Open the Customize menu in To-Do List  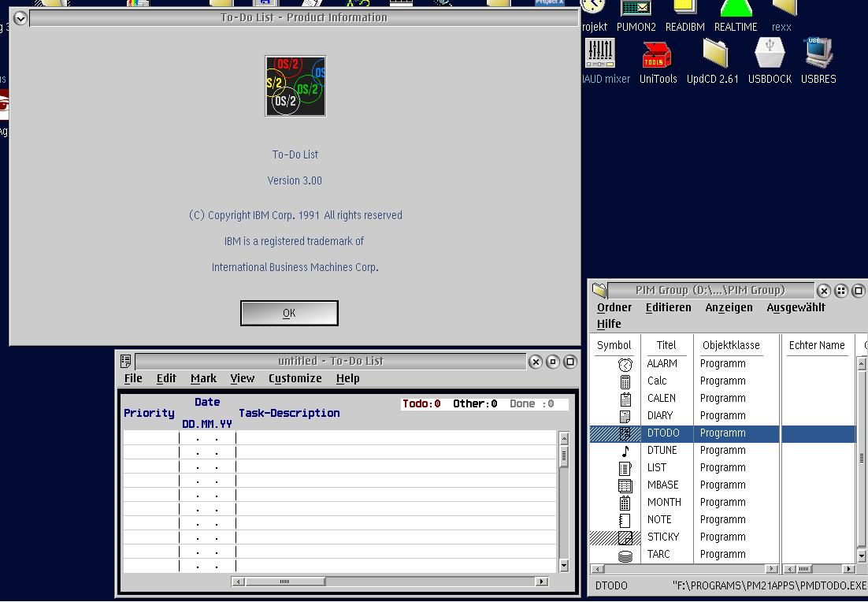[295, 378]
